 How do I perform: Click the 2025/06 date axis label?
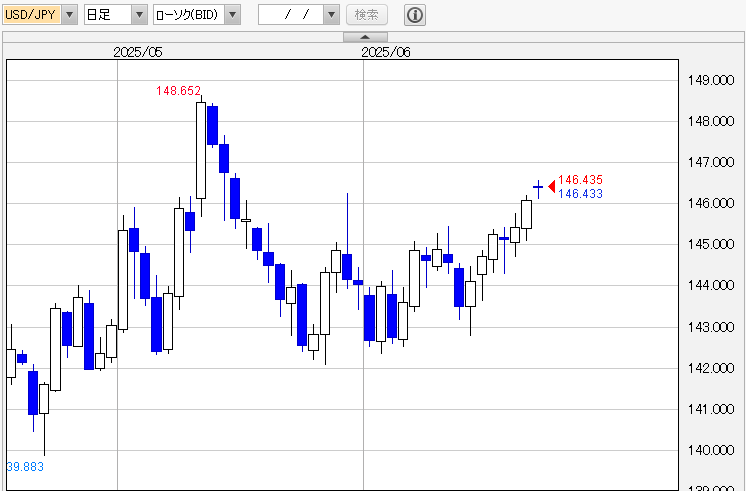tap(386, 52)
